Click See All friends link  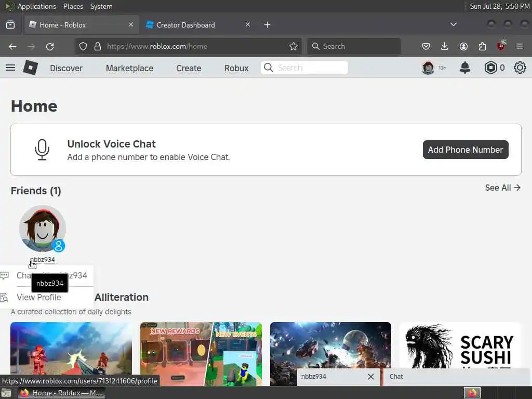click(x=502, y=188)
